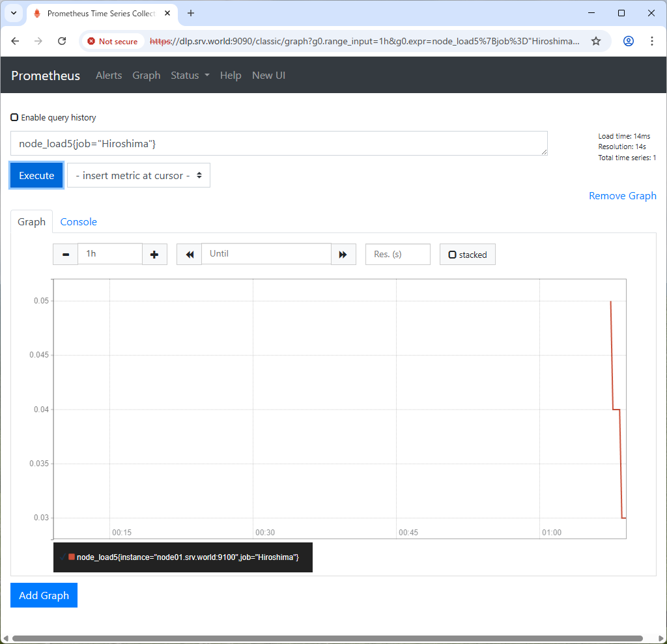667x644 pixels.
Task: Reload the browser page
Action: tap(62, 41)
